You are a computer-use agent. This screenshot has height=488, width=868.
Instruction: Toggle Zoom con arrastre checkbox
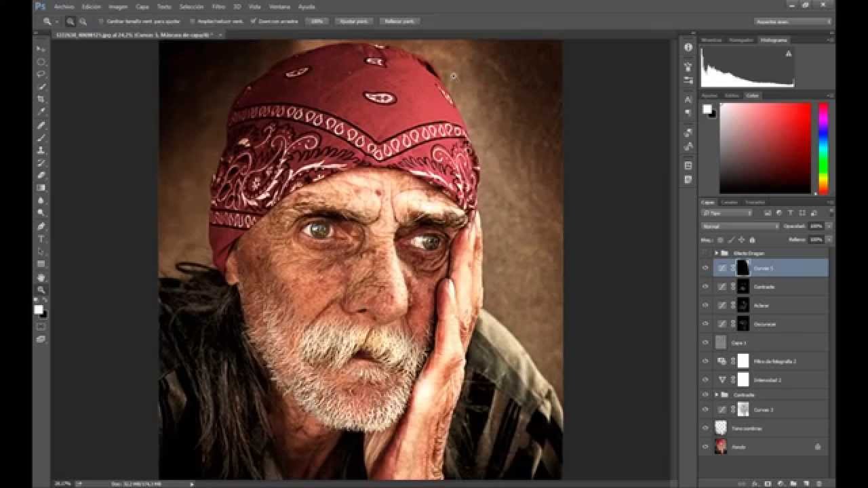(x=253, y=21)
